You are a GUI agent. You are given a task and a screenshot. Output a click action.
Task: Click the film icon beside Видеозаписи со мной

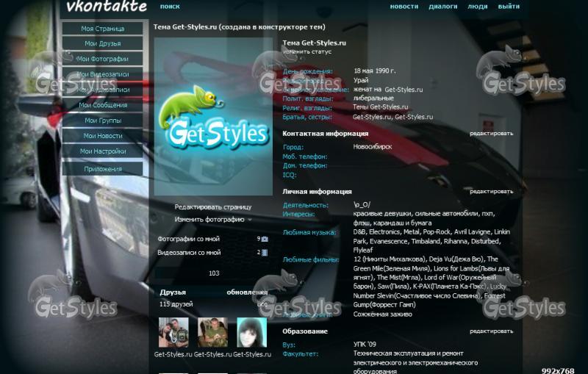point(265,253)
